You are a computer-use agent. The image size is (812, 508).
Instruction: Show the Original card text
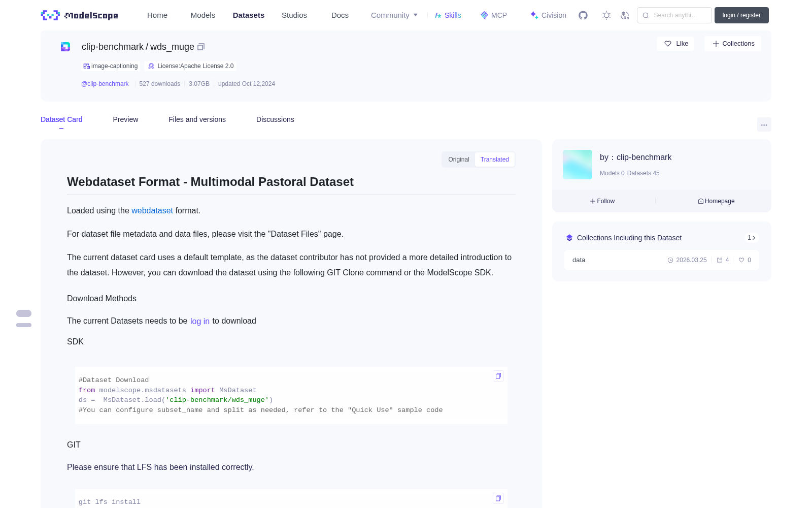[459, 160]
